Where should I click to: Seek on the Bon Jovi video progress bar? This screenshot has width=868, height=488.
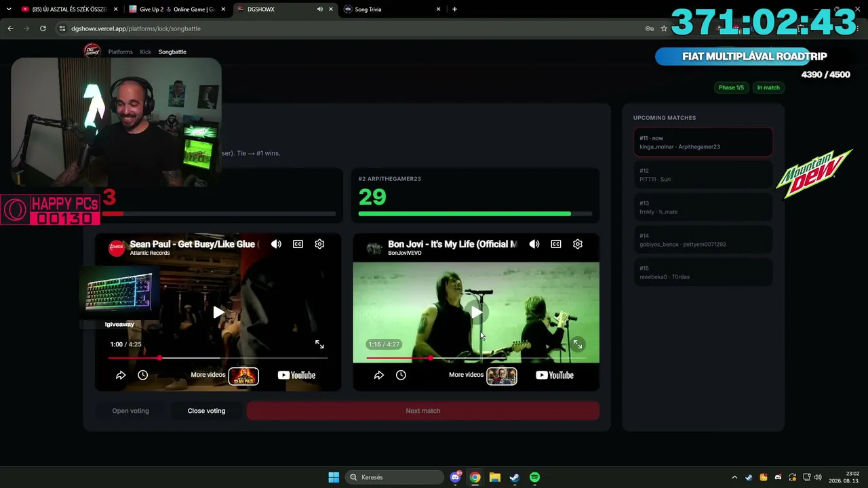click(x=476, y=358)
